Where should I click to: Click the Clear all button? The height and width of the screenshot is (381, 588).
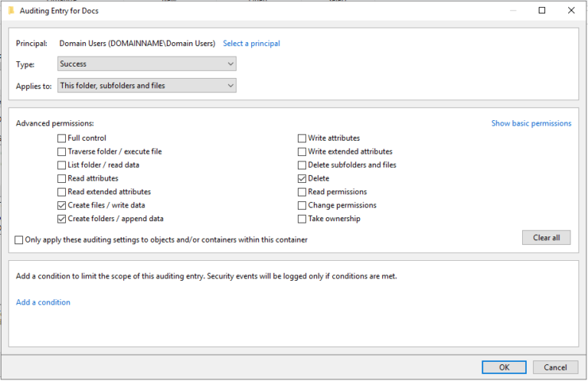(547, 237)
